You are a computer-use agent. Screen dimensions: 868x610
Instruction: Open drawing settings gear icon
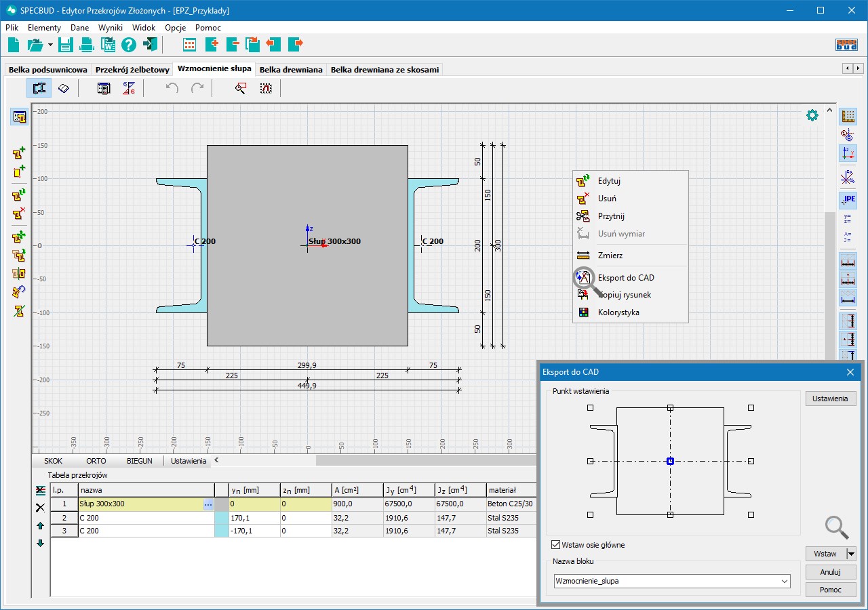click(x=812, y=115)
